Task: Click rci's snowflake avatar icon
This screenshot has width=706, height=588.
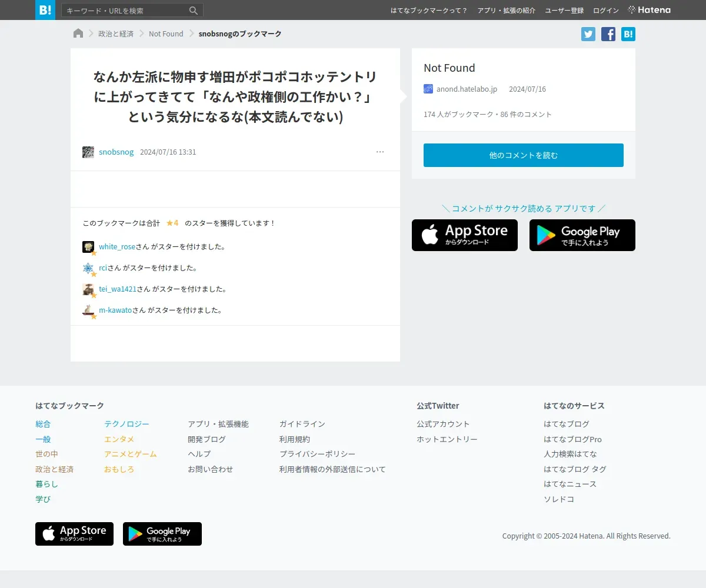Action: [88, 268]
